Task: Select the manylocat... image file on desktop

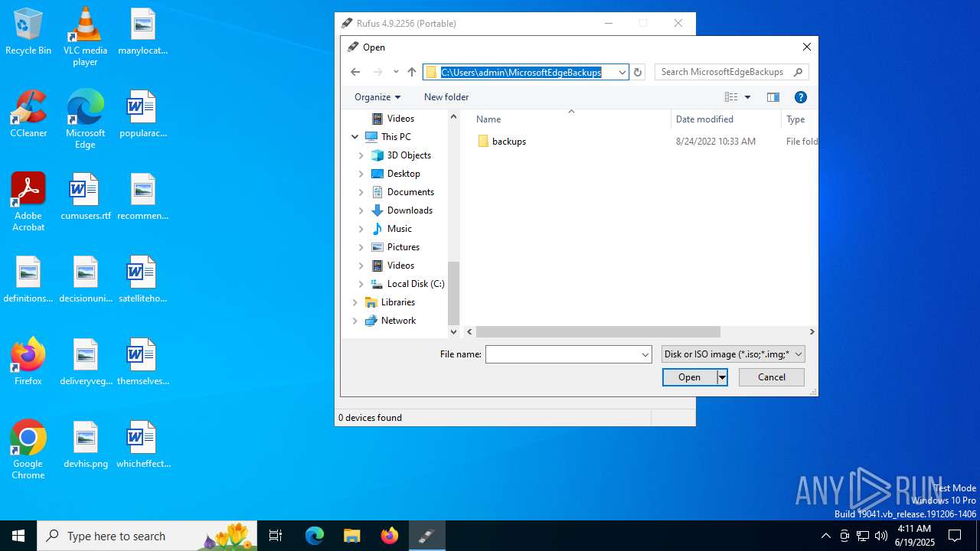Action: [x=143, y=32]
